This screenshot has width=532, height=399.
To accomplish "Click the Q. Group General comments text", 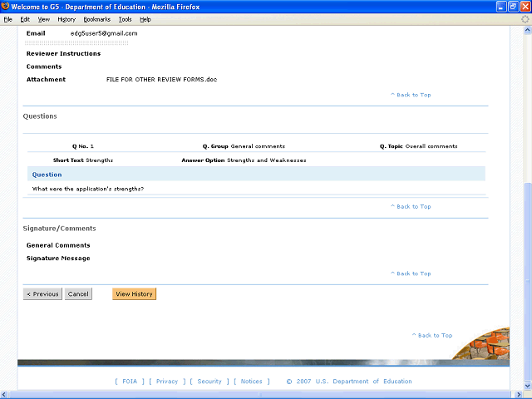I will [244, 146].
